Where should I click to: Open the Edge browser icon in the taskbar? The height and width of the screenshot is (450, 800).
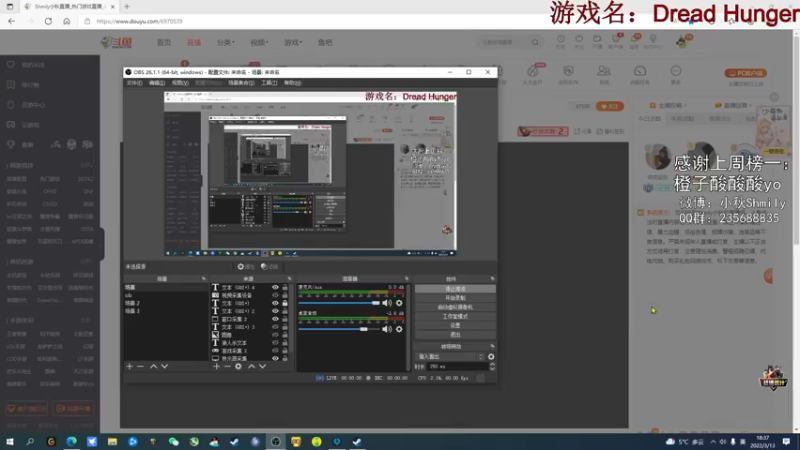71,442
